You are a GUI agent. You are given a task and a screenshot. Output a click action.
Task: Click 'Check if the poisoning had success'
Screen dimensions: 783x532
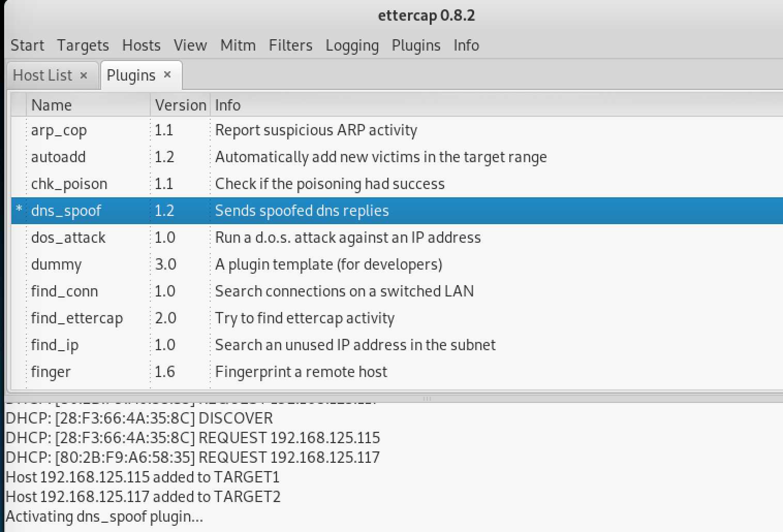coord(330,184)
